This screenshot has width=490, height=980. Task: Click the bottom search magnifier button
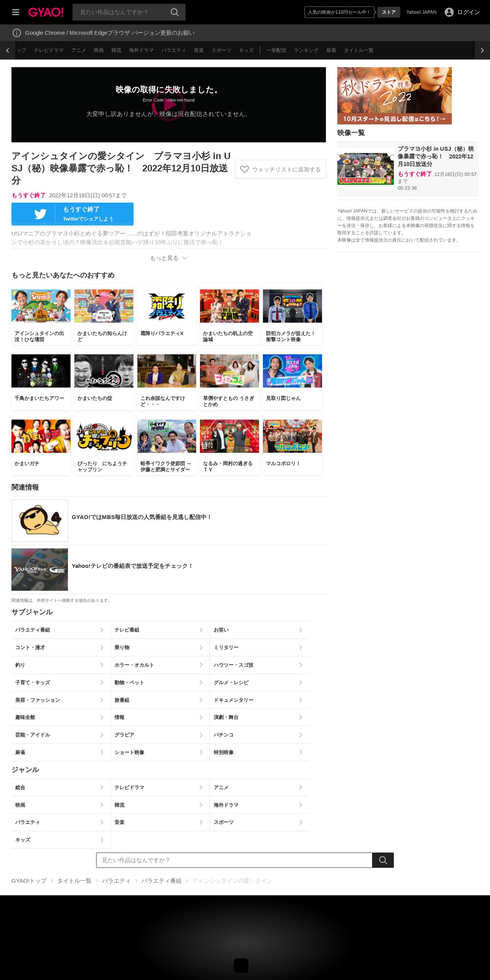pyautogui.click(x=383, y=860)
